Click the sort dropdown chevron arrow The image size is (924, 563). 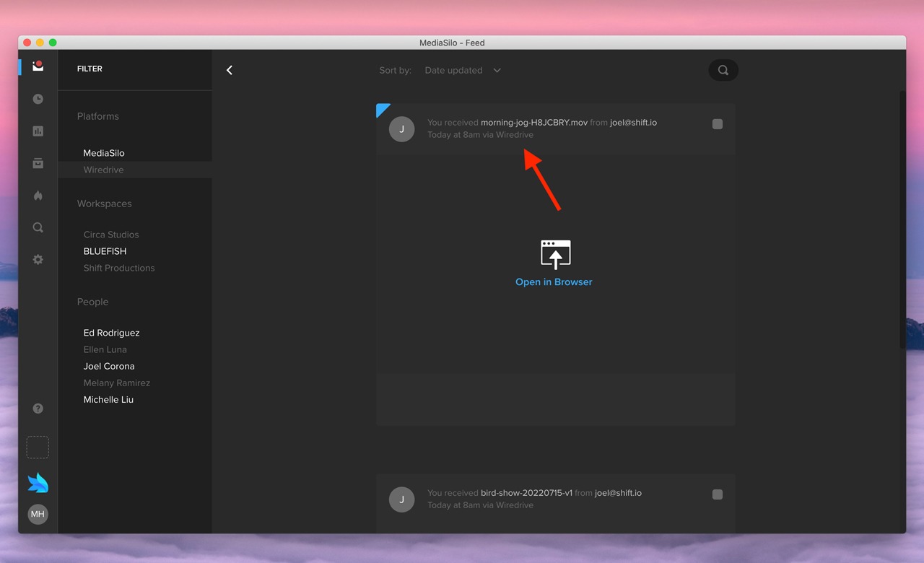pyautogui.click(x=497, y=70)
